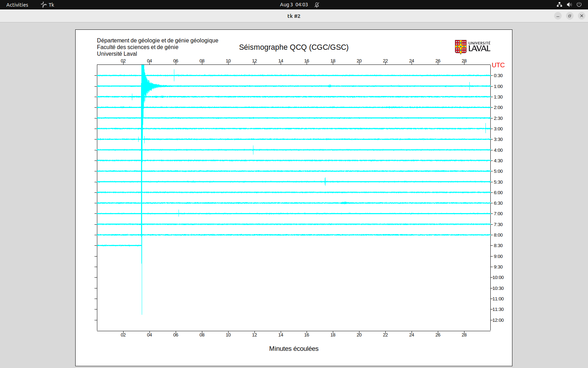Click the 8:30 time label
This screenshot has height=368, width=588.
[498, 246]
